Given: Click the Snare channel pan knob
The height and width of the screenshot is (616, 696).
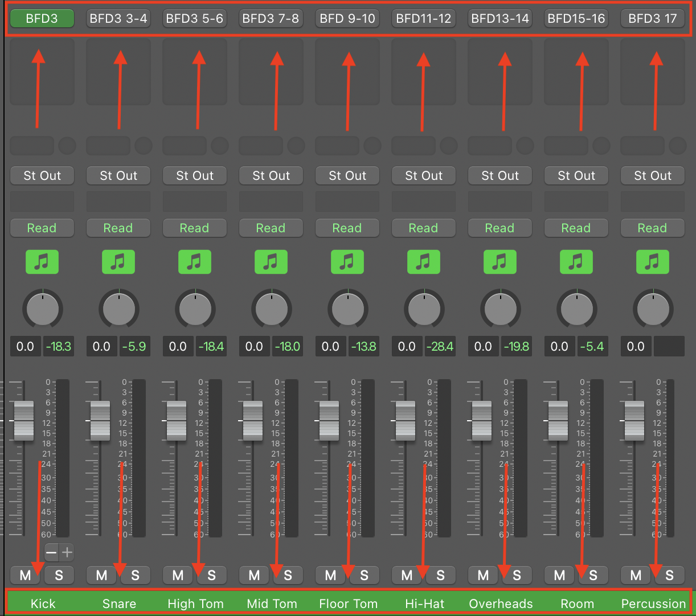Looking at the screenshot, I should point(119,309).
